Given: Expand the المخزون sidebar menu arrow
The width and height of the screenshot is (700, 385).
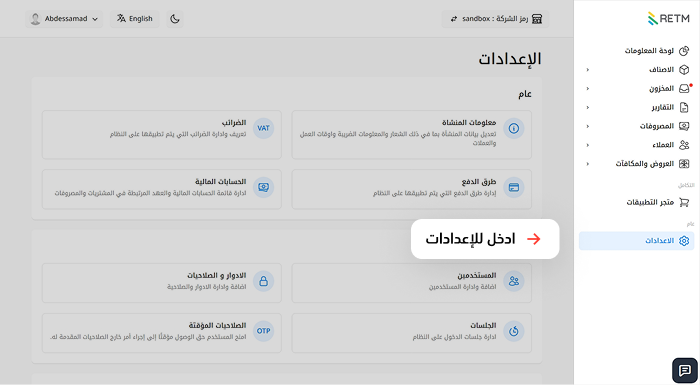Looking at the screenshot, I should tap(588, 88).
